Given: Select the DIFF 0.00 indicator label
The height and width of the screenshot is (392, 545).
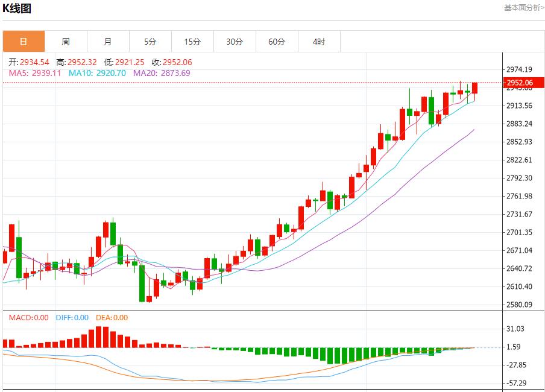Looking at the screenshot, I should (x=72, y=318).
